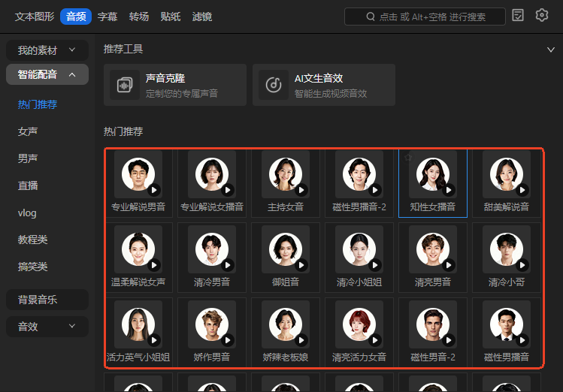This screenshot has height=392, width=563.
Task: Open the settings gear icon
Action: pos(542,15)
